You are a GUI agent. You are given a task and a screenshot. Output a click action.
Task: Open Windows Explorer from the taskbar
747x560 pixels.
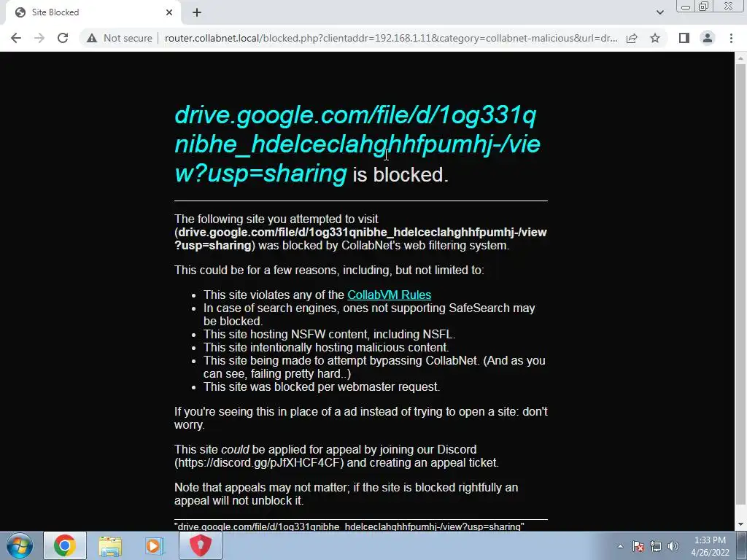pos(110,545)
